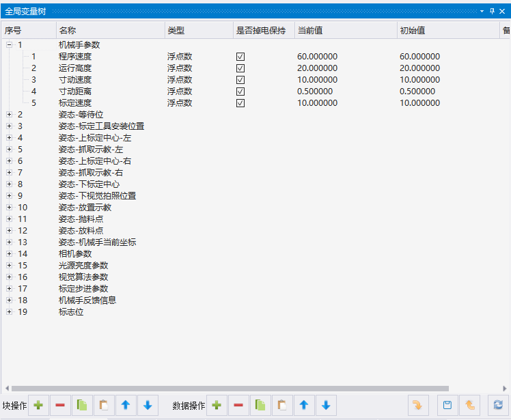The width and height of the screenshot is (511, 420).
Task: Toggle power-off retention checkbox for 寸动速度
Action: [240, 80]
